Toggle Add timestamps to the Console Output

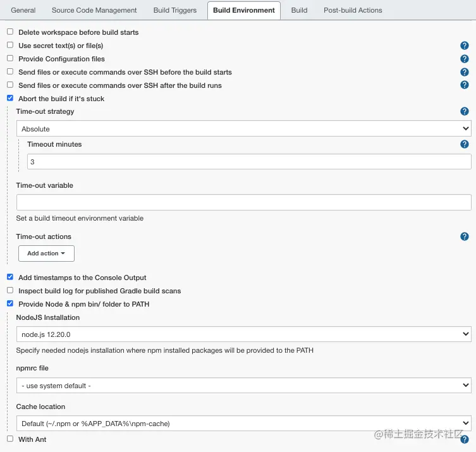10,276
